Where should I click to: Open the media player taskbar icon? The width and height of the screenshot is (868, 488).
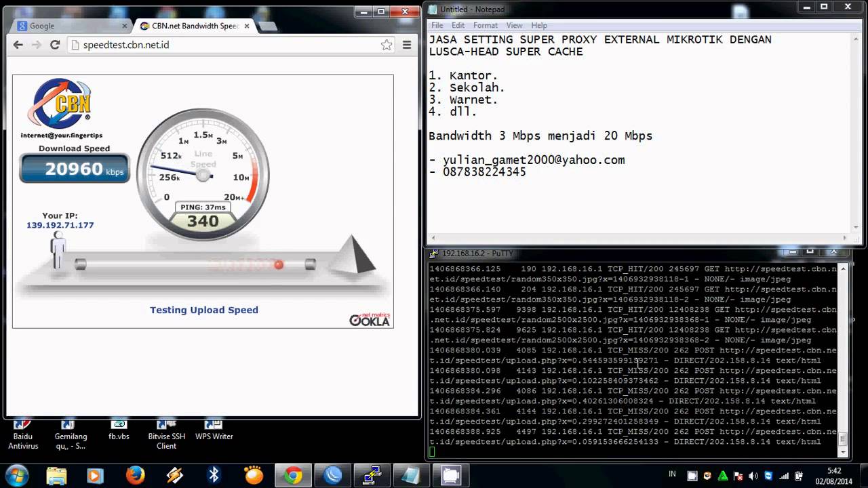(x=95, y=475)
